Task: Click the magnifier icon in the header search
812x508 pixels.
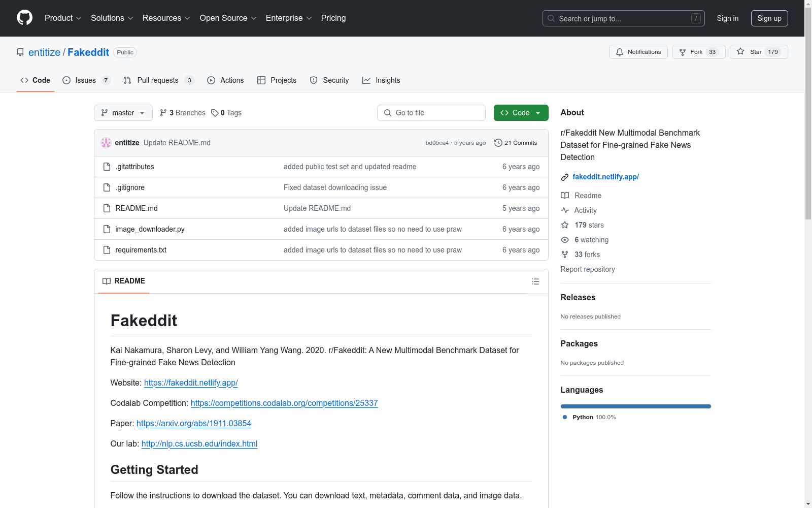Action: 551,18
